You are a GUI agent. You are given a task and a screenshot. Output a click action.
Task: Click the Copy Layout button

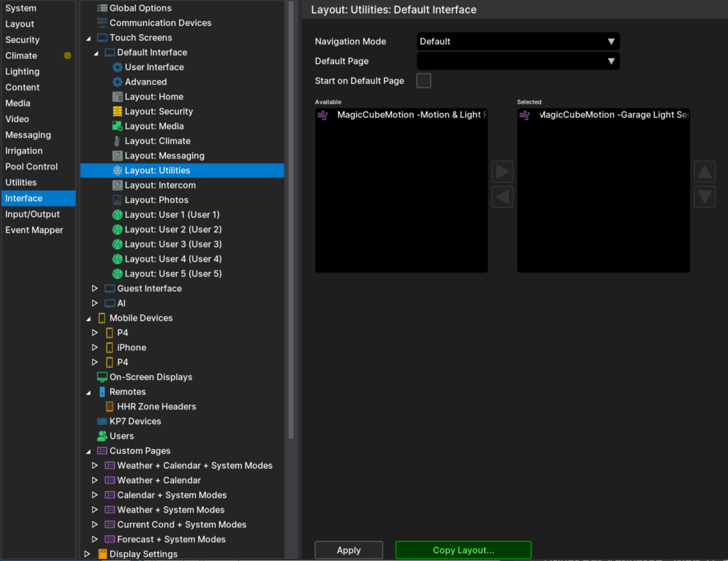pyautogui.click(x=463, y=550)
